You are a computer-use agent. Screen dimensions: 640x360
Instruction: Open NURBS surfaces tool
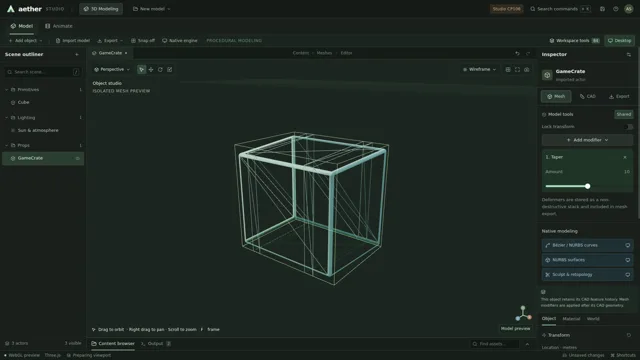(x=587, y=260)
